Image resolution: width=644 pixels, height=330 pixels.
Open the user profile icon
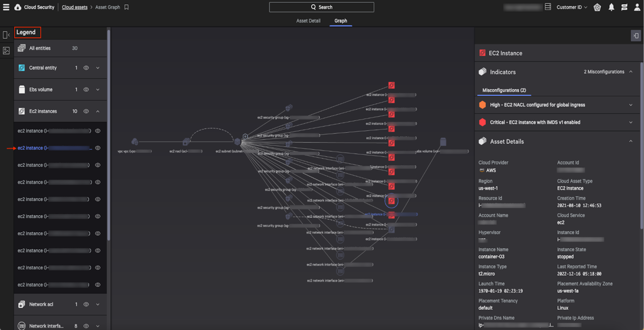click(x=637, y=7)
